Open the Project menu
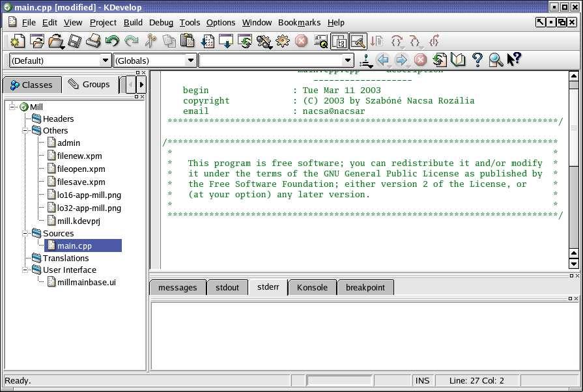583x392 pixels. click(103, 23)
